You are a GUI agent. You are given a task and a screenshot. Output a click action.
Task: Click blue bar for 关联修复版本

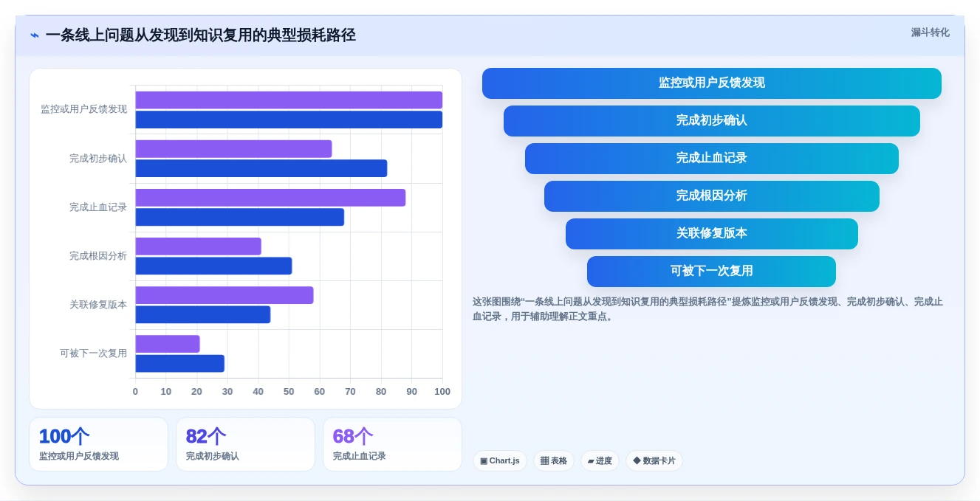point(202,314)
